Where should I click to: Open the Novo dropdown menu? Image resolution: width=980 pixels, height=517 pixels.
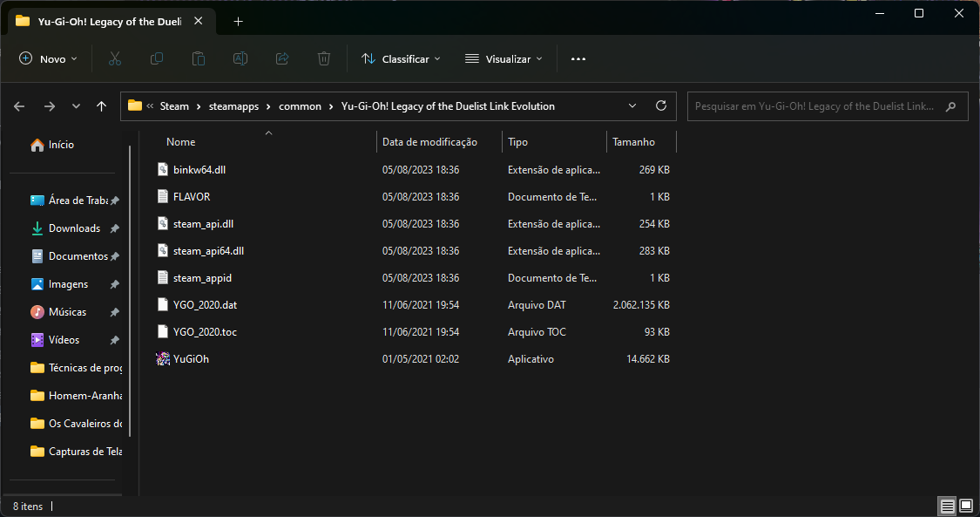(48, 58)
